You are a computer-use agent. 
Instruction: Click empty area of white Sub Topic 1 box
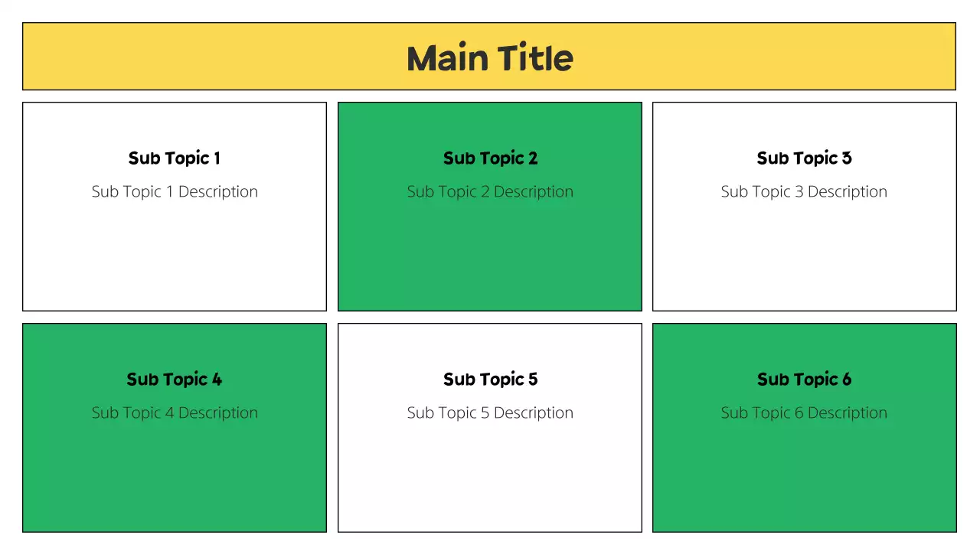175,260
